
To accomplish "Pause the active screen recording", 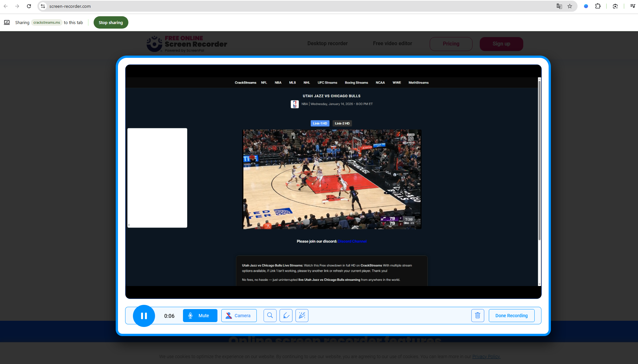I will click(x=144, y=315).
